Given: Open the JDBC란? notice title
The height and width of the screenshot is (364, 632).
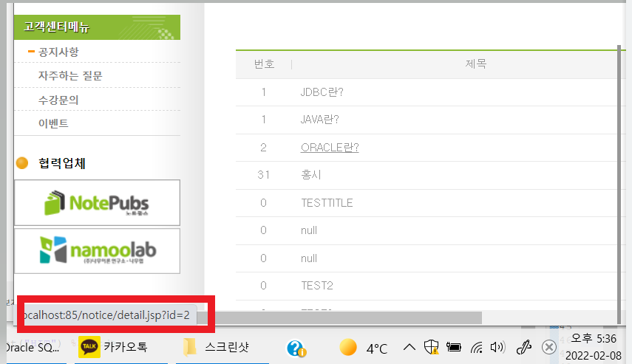Looking at the screenshot, I should [x=322, y=92].
